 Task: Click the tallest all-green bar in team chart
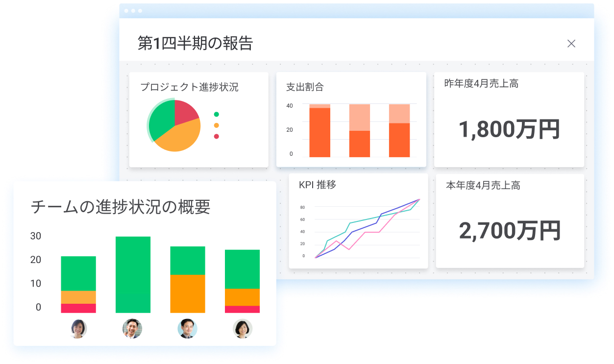tap(133, 274)
